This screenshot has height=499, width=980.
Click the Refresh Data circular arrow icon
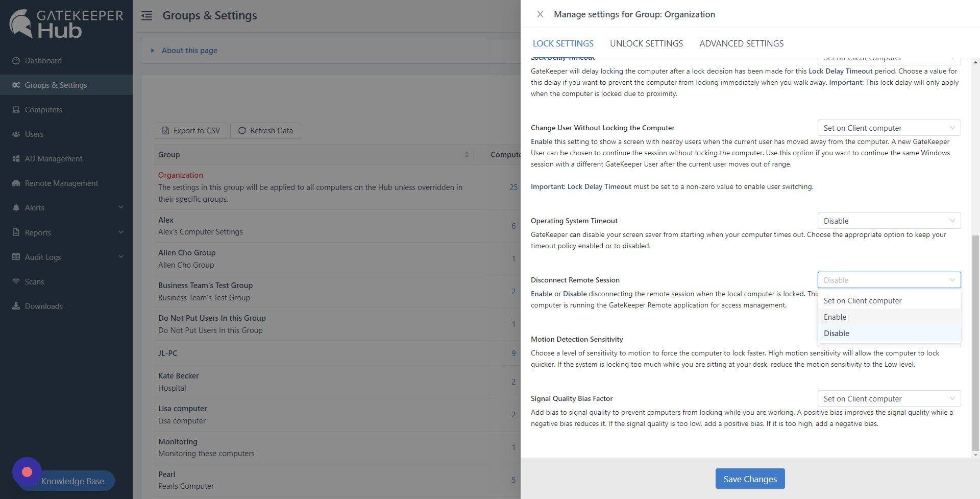pos(242,131)
